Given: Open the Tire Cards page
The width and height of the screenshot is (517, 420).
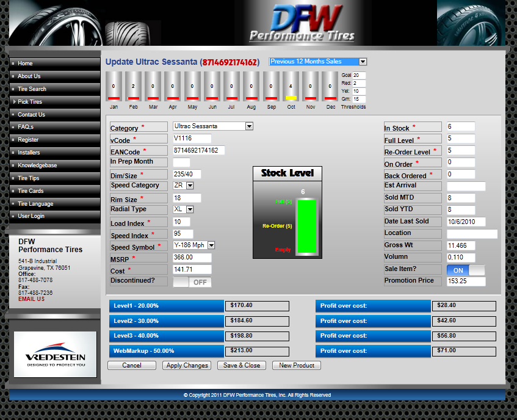Looking at the screenshot, I should tap(55, 191).
